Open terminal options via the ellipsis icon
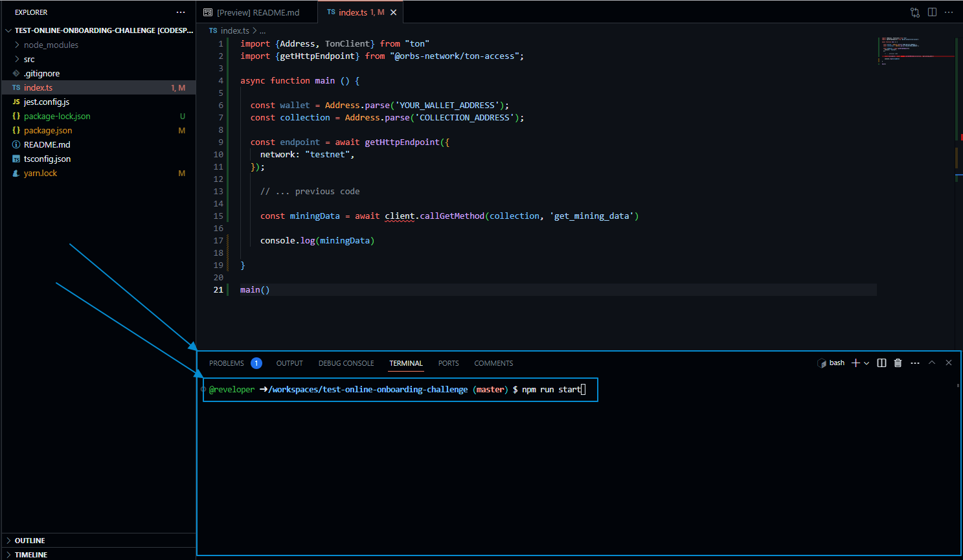This screenshot has height=560, width=963. click(x=914, y=363)
